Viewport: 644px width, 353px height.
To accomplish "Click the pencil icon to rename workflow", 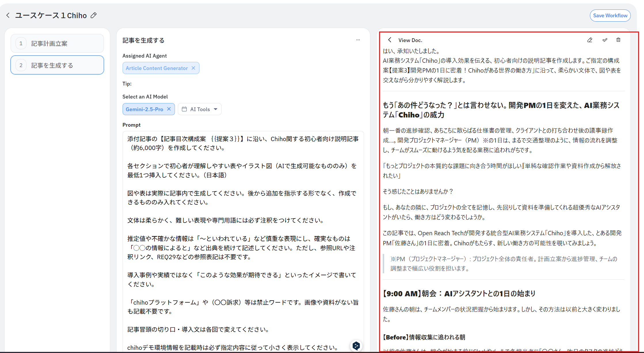I will [x=94, y=15].
